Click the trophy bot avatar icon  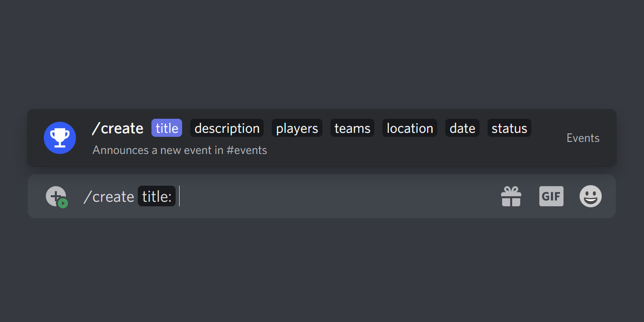pyautogui.click(x=59, y=137)
